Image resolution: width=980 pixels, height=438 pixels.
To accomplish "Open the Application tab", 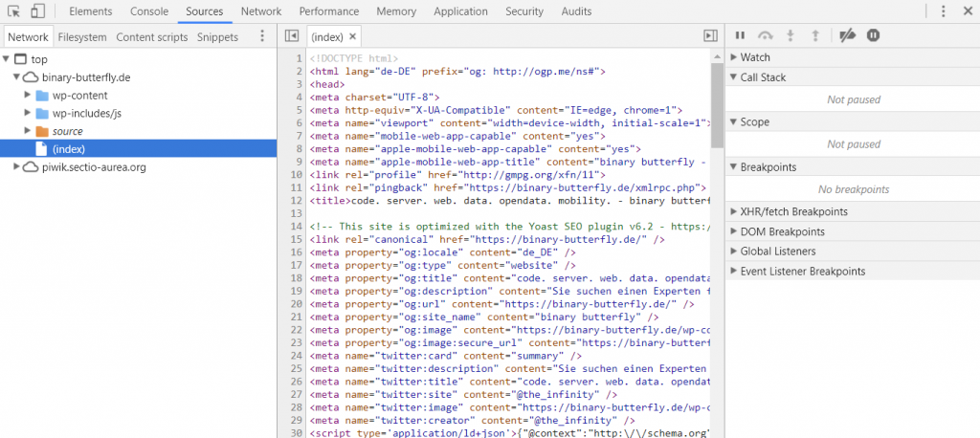I will click(x=460, y=11).
